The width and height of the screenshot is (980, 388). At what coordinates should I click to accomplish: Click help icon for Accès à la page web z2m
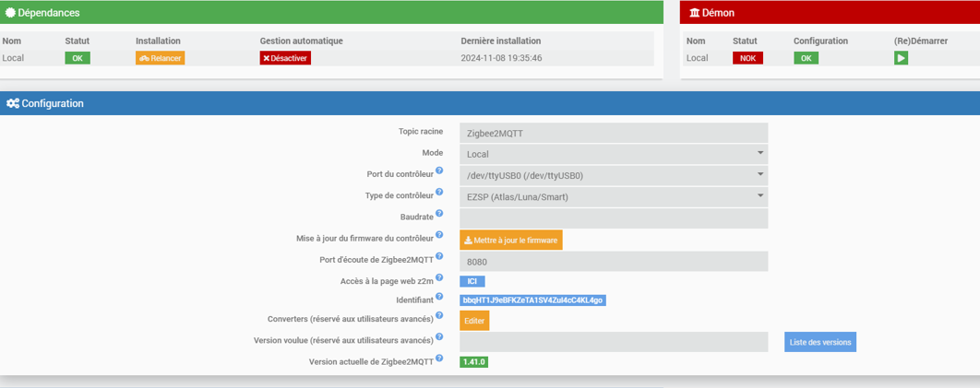pos(439,277)
